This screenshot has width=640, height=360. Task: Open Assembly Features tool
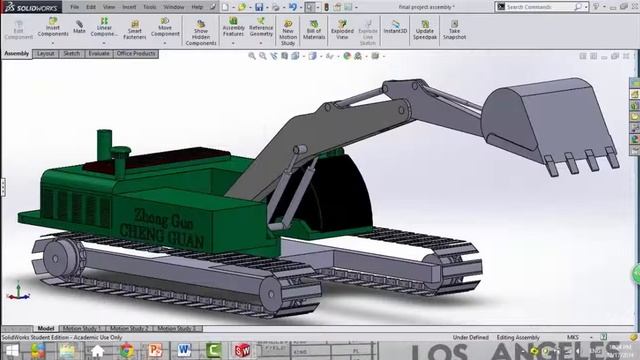pyautogui.click(x=233, y=27)
